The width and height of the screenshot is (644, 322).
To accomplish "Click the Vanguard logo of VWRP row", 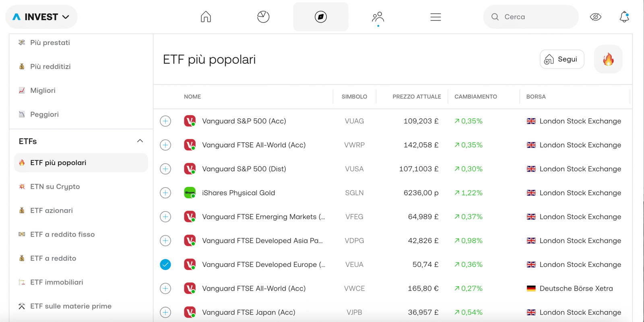I will (x=190, y=145).
